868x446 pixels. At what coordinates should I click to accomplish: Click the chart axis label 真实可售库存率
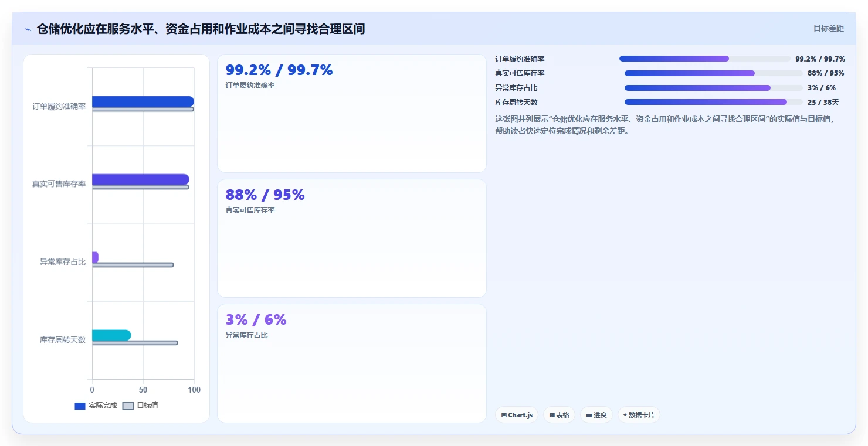pos(59,184)
